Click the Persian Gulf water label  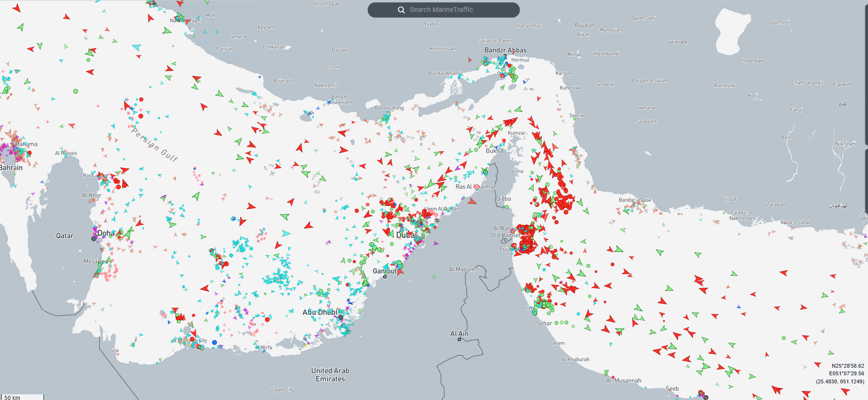155,145
